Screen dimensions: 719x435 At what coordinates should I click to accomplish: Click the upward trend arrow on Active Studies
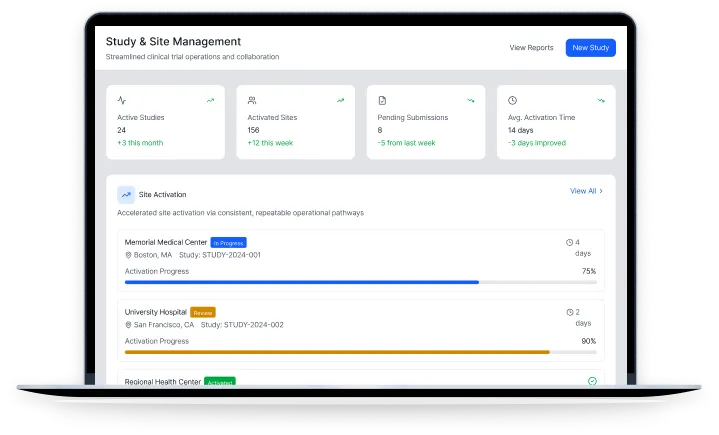coord(210,100)
